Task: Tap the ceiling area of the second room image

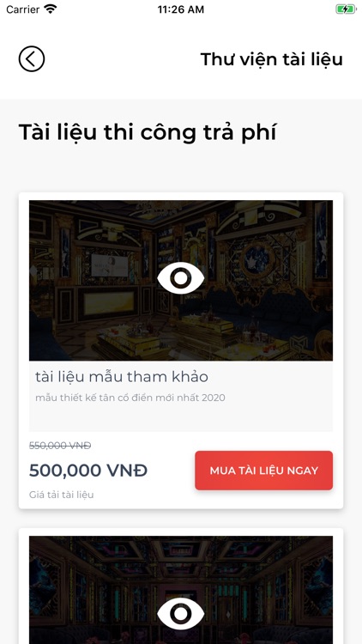Action: point(181,552)
